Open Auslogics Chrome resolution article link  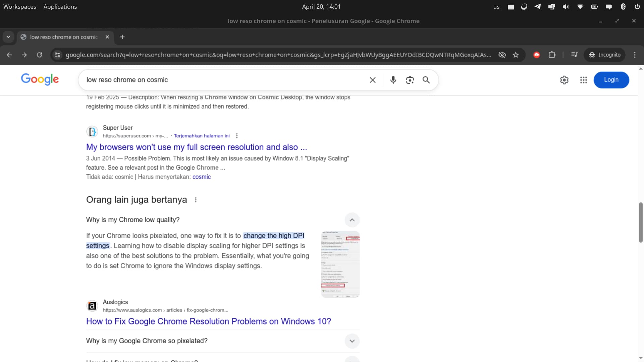(x=209, y=321)
